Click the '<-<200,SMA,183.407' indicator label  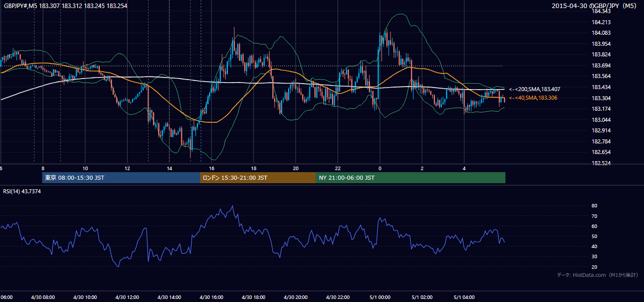coord(534,89)
